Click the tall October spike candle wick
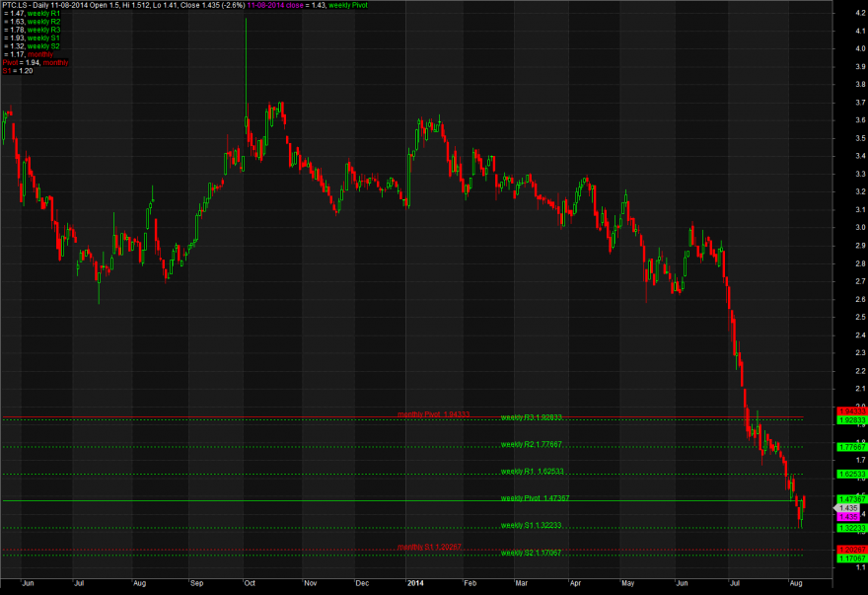This screenshot has height=595, width=868. (246, 66)
